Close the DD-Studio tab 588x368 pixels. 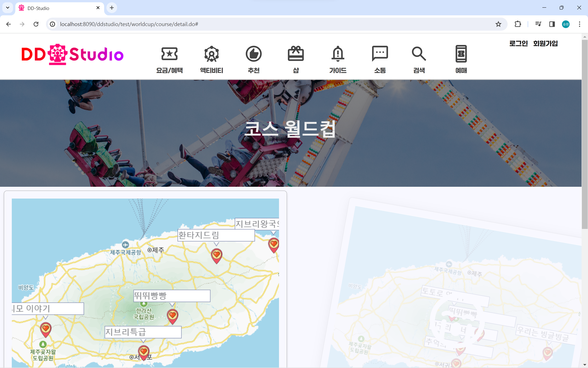click(98, 8)
